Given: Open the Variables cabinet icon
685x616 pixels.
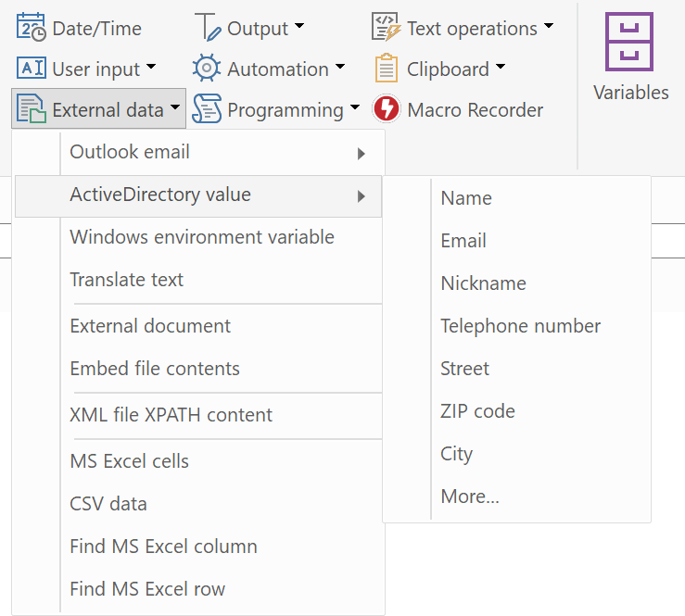Looking at the screenshot, I should (629, 42).
